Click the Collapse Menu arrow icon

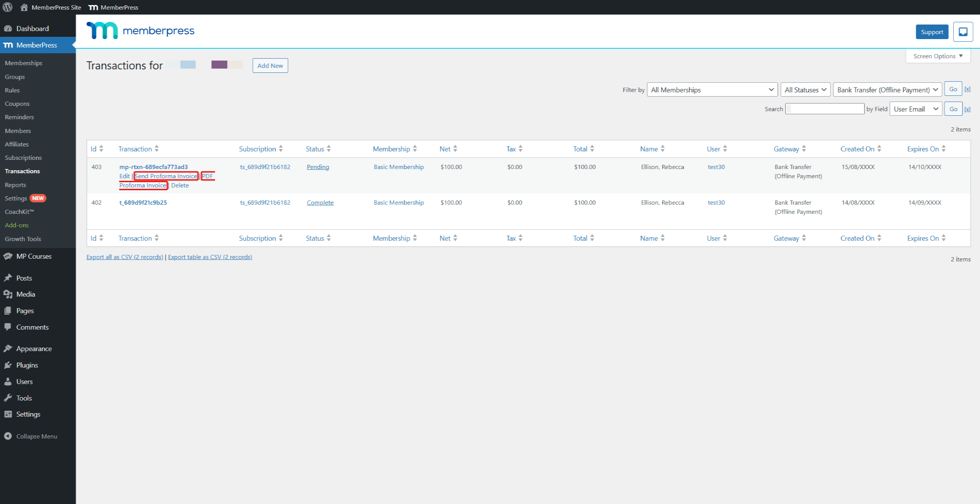tap(8, 436)
